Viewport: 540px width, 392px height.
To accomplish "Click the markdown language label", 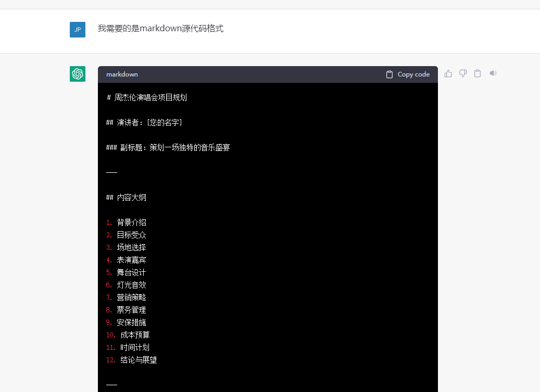I will (x=122, y=74).
